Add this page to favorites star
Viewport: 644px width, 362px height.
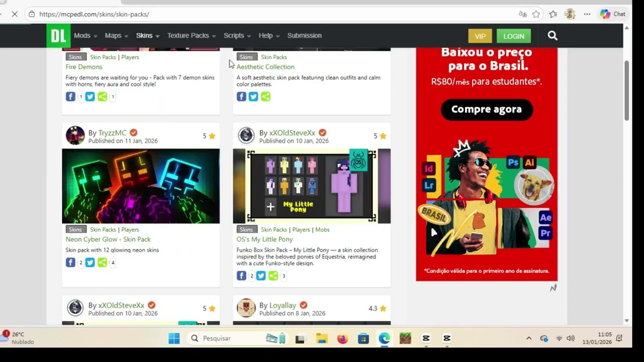[x=536, y=14]
